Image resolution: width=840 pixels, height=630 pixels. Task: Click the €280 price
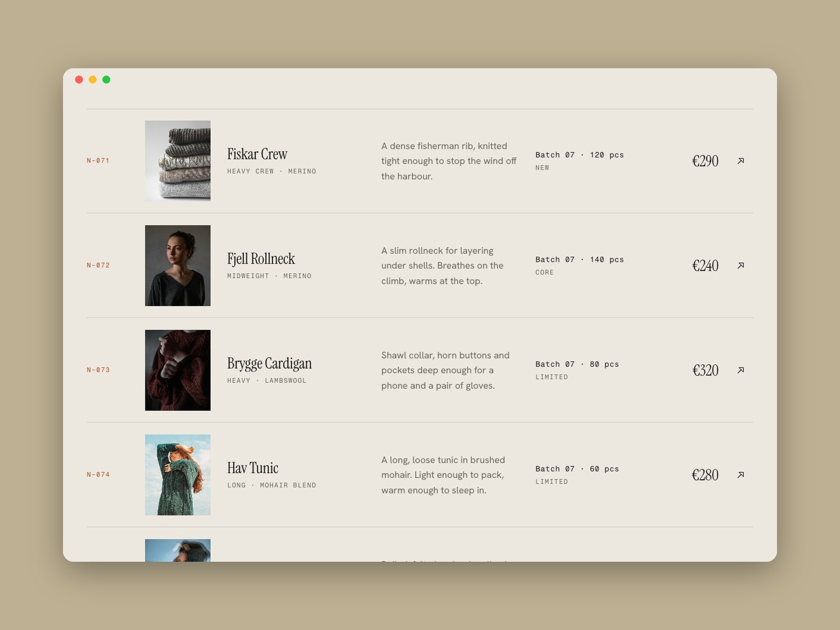[x=705, y=475]
